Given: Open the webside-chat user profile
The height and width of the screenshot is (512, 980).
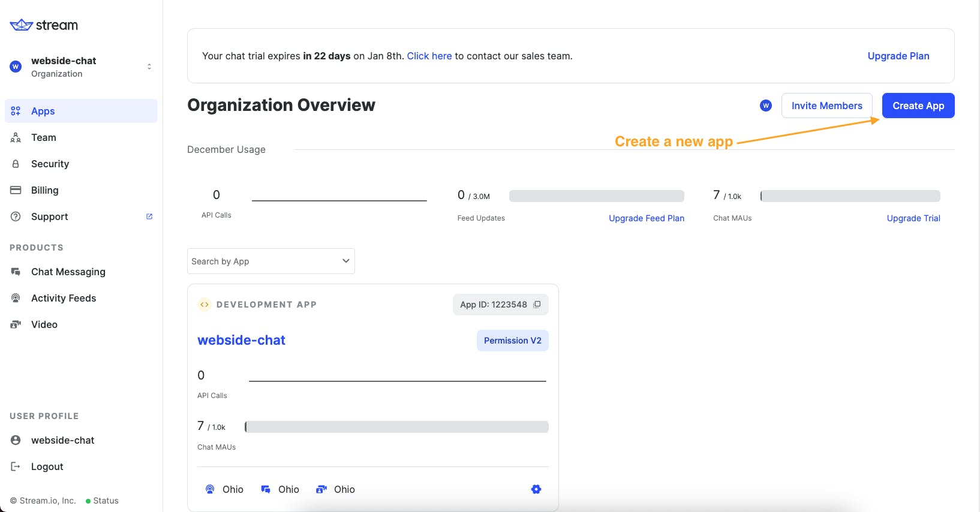Looking at the screenshot, I should coord(81,440).
